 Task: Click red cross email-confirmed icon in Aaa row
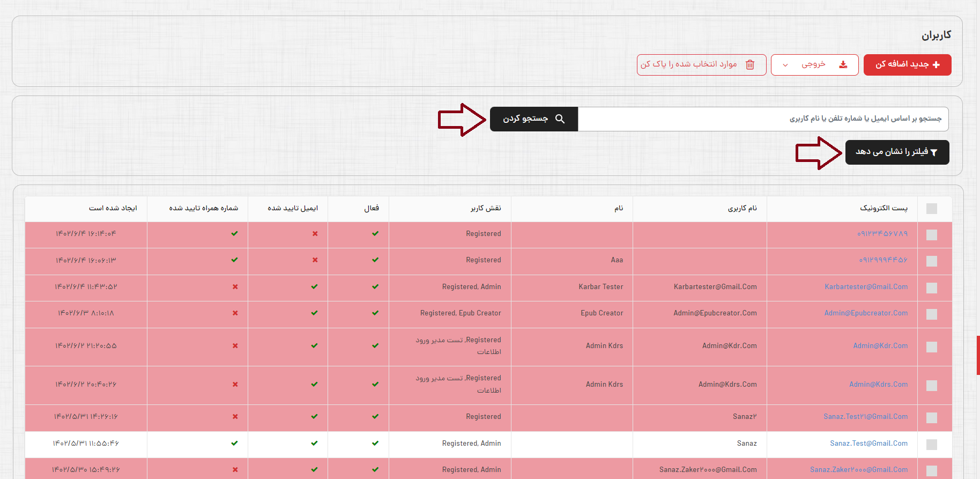pos(315,260)
